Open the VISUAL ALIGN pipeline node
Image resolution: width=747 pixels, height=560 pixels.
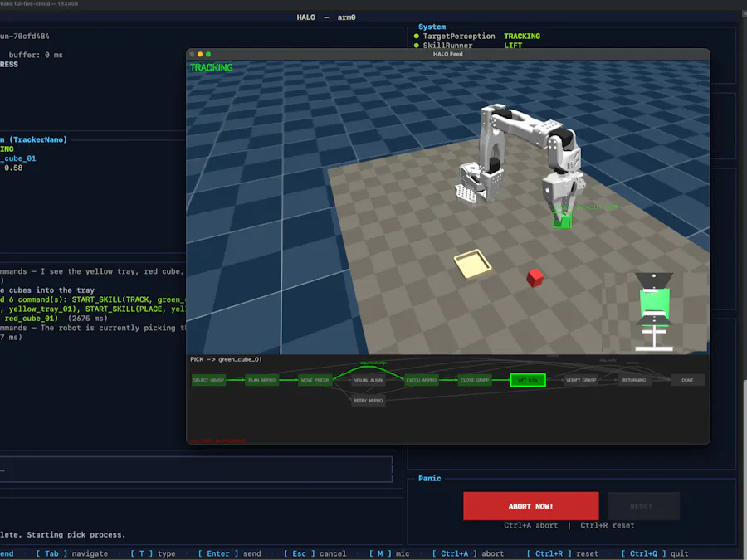(x=367, y=379)
